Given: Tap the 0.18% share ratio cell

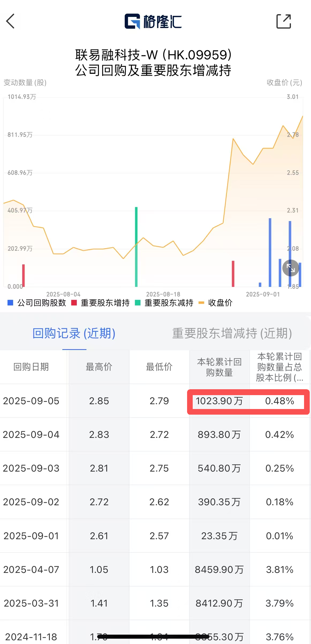Looking at the screenshot, I should [x=280, y=502].
